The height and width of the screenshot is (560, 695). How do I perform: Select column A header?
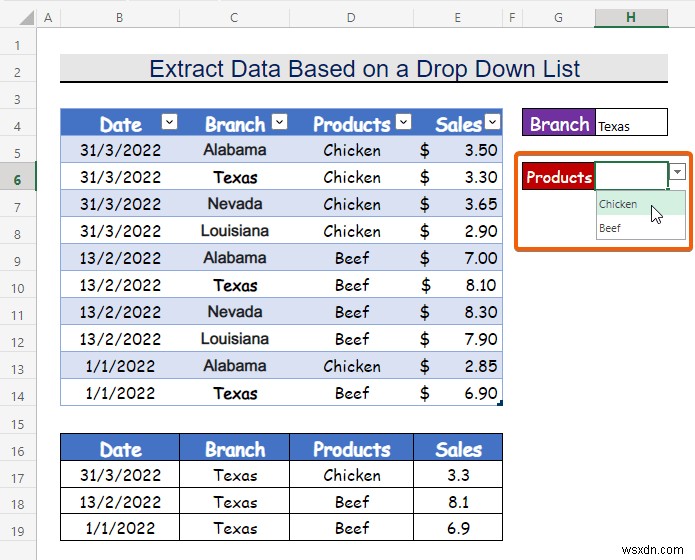[x=48, y=18]
